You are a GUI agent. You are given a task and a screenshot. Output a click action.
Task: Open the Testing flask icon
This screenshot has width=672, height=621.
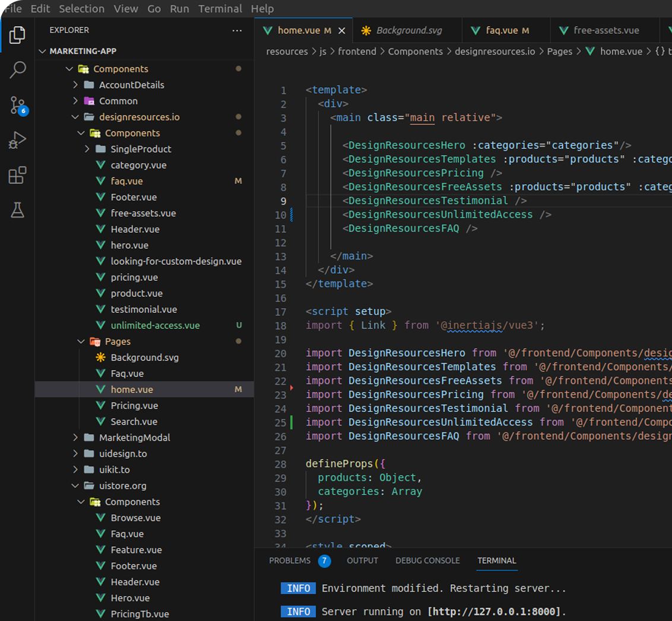click(18, 210)
